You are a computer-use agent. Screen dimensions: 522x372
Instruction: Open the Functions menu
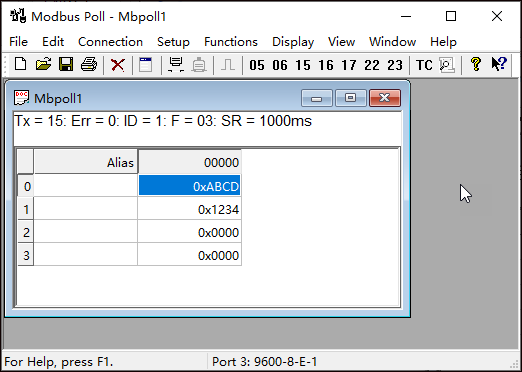pos(231,42)
